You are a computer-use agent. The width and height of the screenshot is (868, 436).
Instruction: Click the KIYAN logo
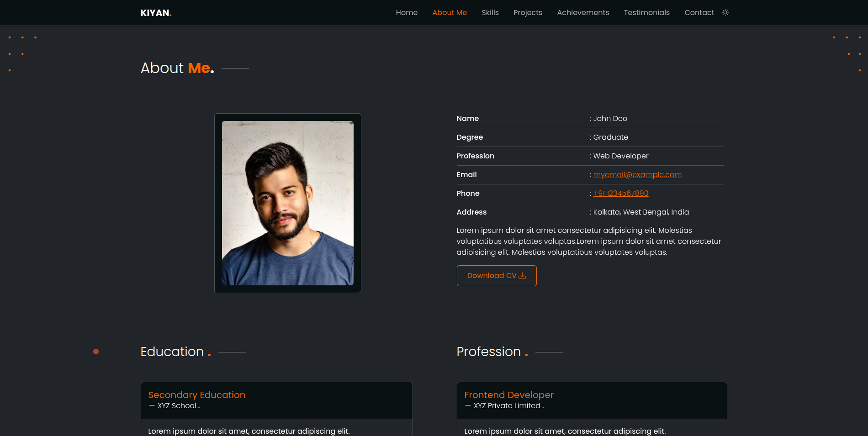pyautogui.click(x=156, y=13)
